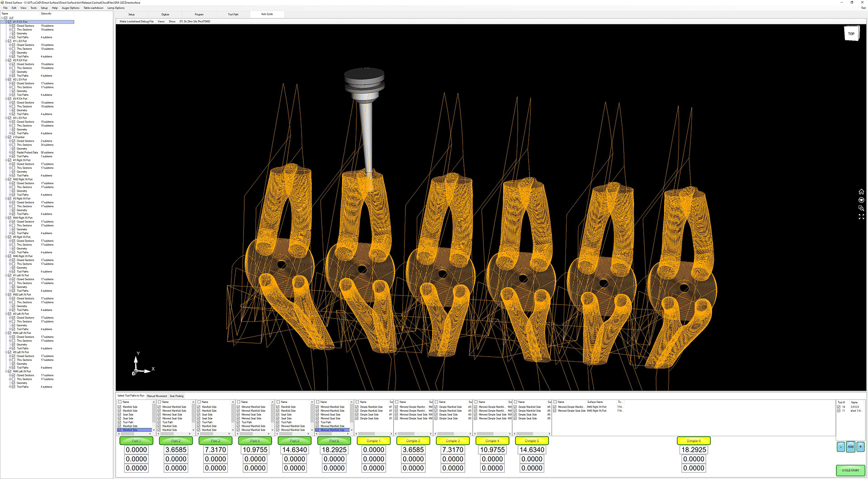Uncheck tool 11 in the tool list
868x479 pixels.
tap(838, 411)
